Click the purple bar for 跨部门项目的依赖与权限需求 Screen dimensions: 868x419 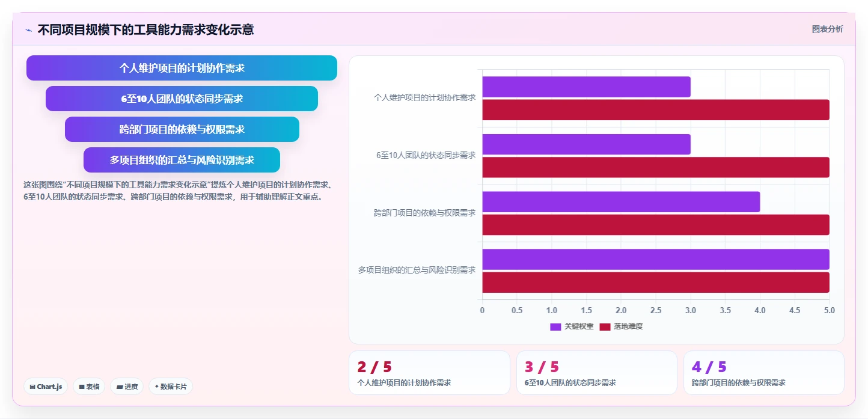(x=621, y=202)
